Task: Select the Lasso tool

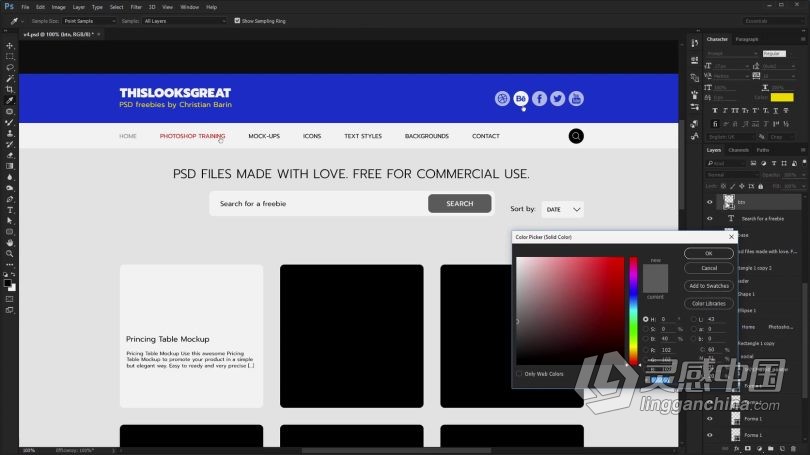Action: [9, 67]
